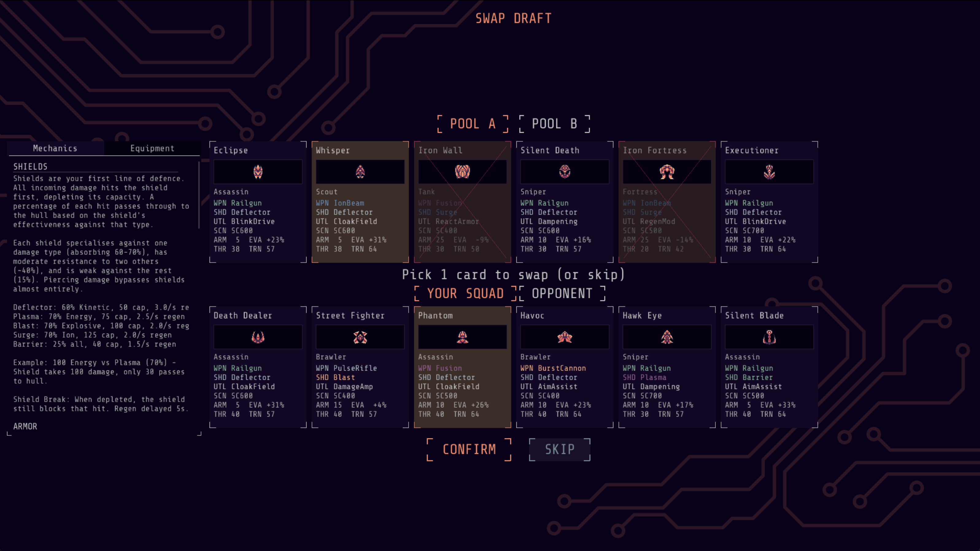
Task: Click Eclipse's UTL BlinkDrive line
Action: (x=244, y=221)
